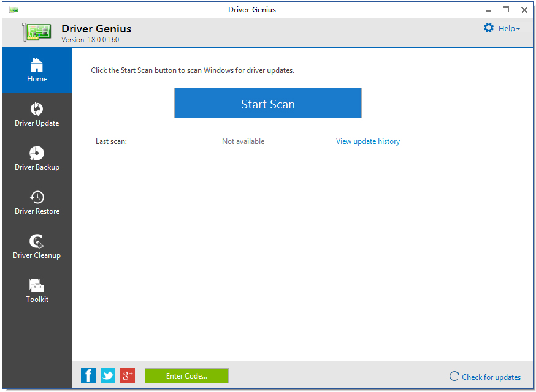Click the Google+ share icon

[127, 375]
